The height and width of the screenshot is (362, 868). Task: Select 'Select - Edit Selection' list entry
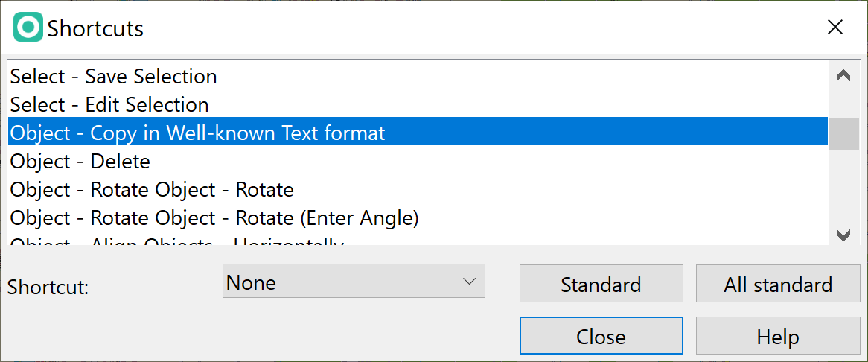tap(418, 104)
